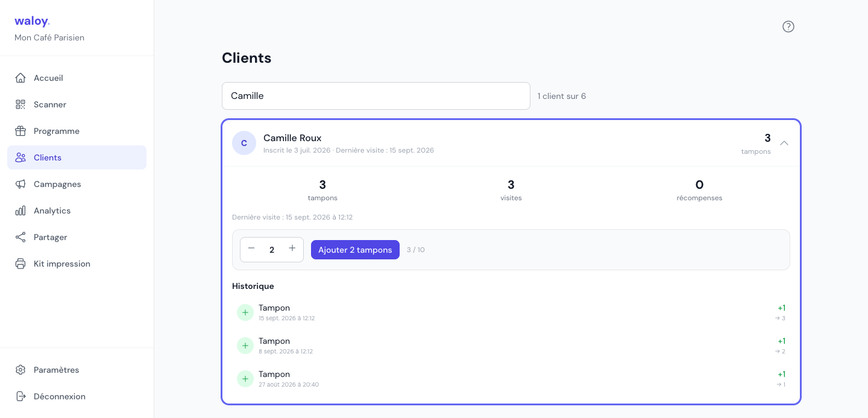Open the help question mark icon
This screenshot has height=418, width=868.
pos(788,27)
